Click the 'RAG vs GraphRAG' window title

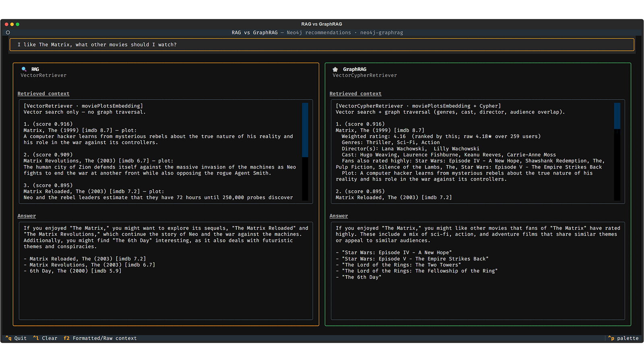click(x=322, y=24)
